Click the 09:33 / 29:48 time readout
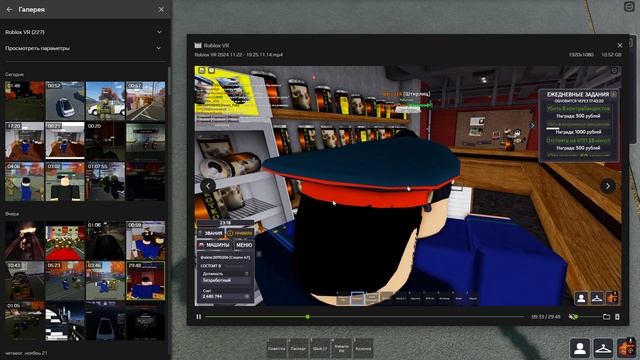This screenshot has height=360, width=640. (546, 317)
